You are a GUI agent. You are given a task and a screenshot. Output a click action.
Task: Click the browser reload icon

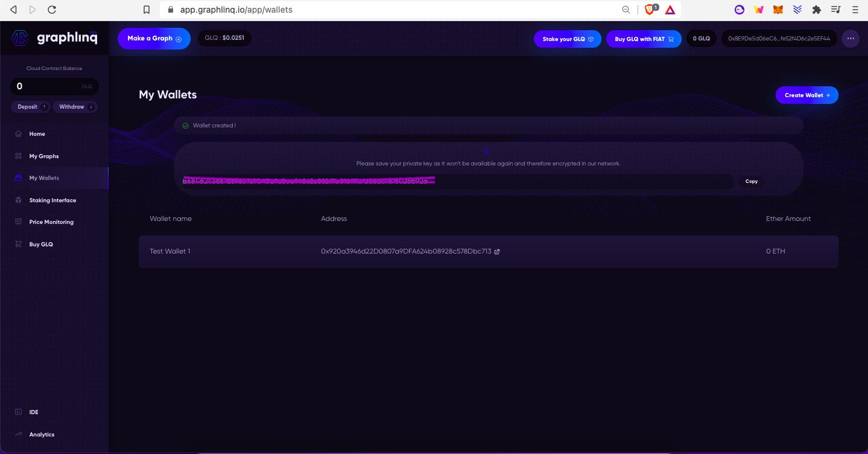click(52, 10)
